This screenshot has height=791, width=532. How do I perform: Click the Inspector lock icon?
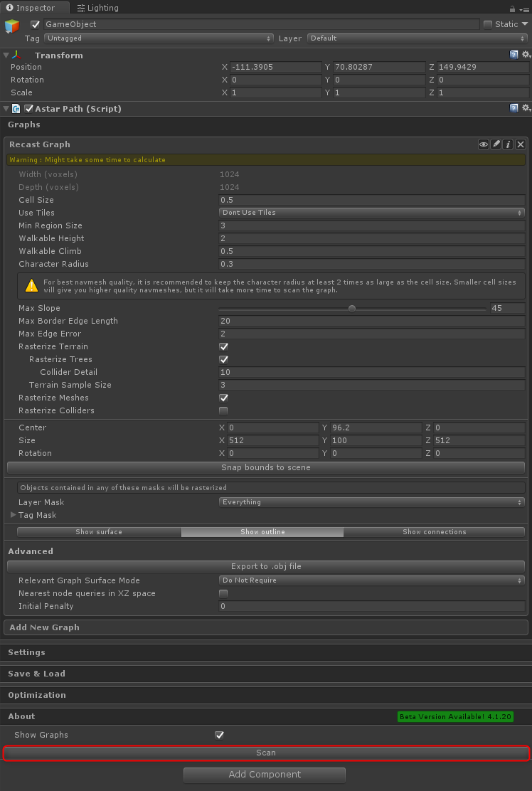pos(512,9)
